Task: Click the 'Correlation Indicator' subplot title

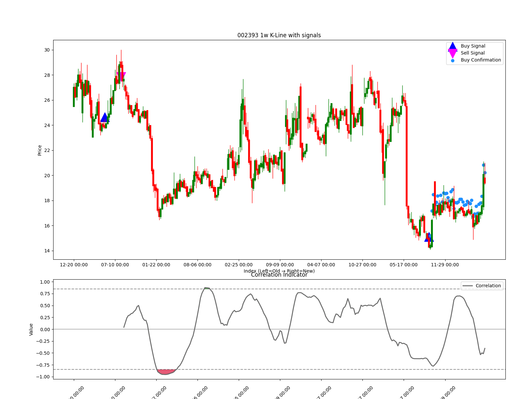Action: (x=279, y=275)
